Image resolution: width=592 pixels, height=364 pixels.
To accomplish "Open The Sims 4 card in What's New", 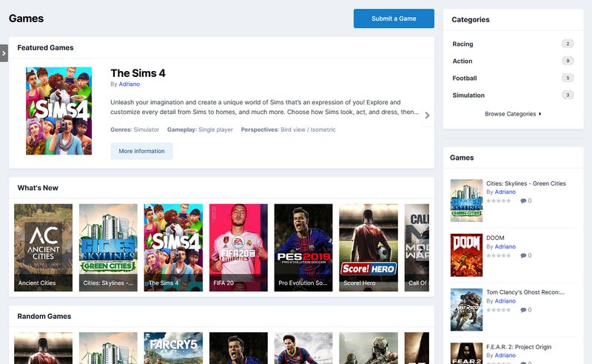I will (173, 248).
